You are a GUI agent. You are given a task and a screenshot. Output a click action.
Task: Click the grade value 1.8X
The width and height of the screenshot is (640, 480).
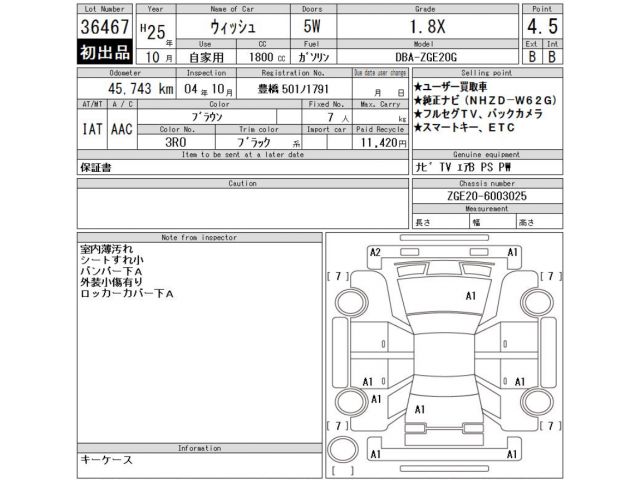427,27
